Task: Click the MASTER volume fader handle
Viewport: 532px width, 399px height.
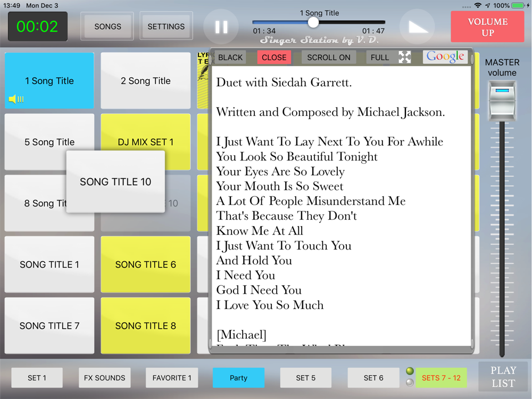Action: [502, 101]
